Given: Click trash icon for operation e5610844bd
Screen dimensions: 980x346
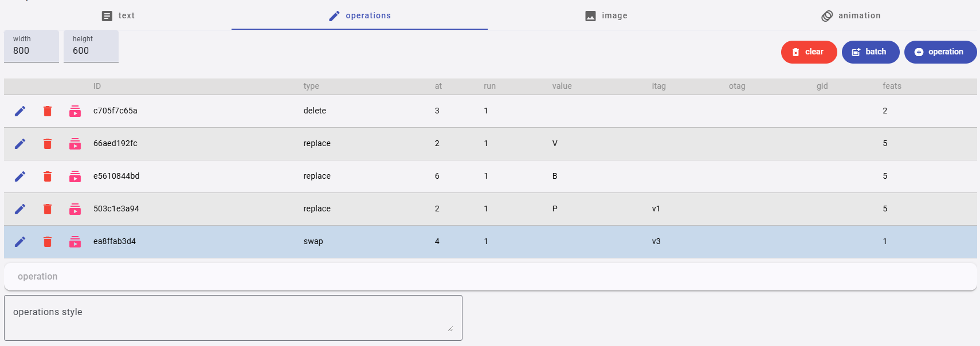Looking at the screenshot, I should point(48,176).
